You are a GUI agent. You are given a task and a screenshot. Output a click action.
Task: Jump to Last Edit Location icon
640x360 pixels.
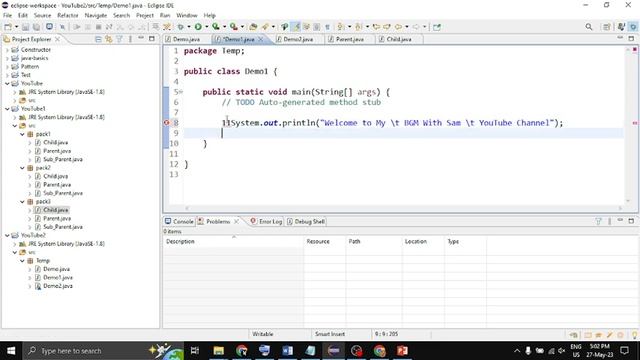point(376,27)
